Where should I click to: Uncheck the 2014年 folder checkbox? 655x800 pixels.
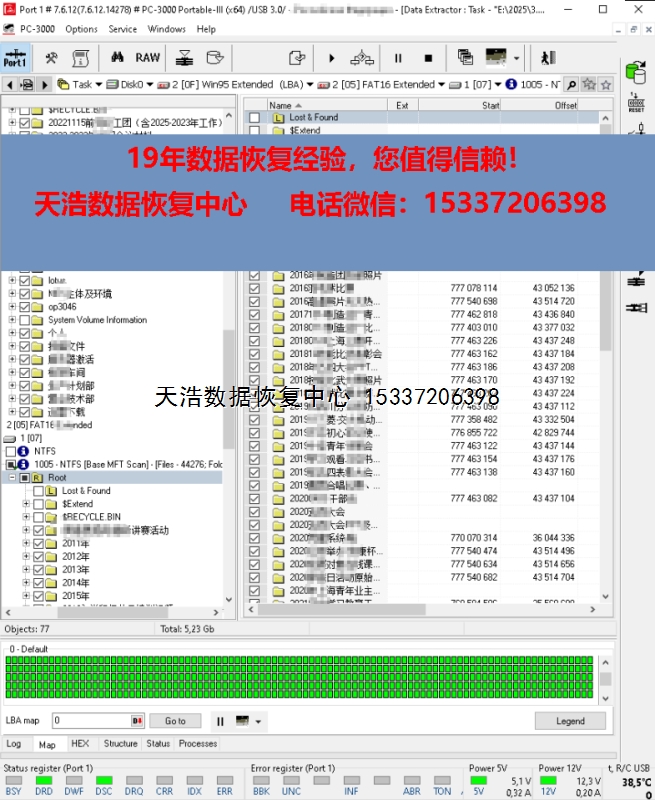[x=38, y=582]
